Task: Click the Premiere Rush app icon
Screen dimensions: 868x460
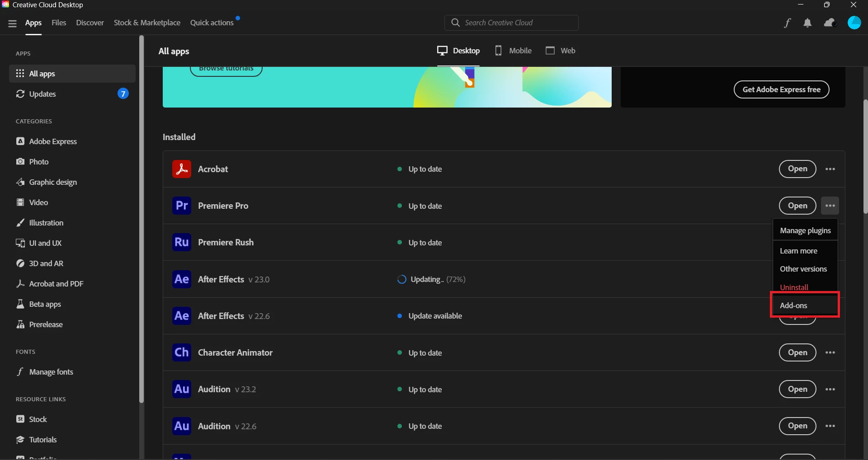Action: pyautogui.click(x=182, y=242)
